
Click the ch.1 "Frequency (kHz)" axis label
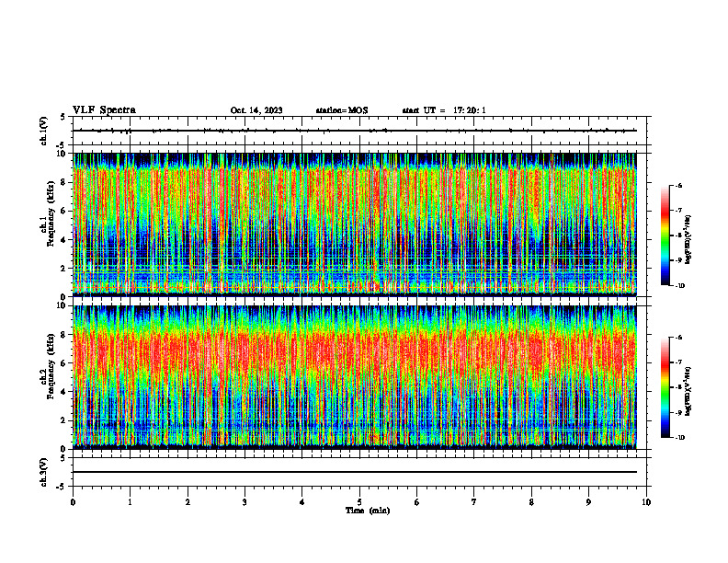click(51, 214)
